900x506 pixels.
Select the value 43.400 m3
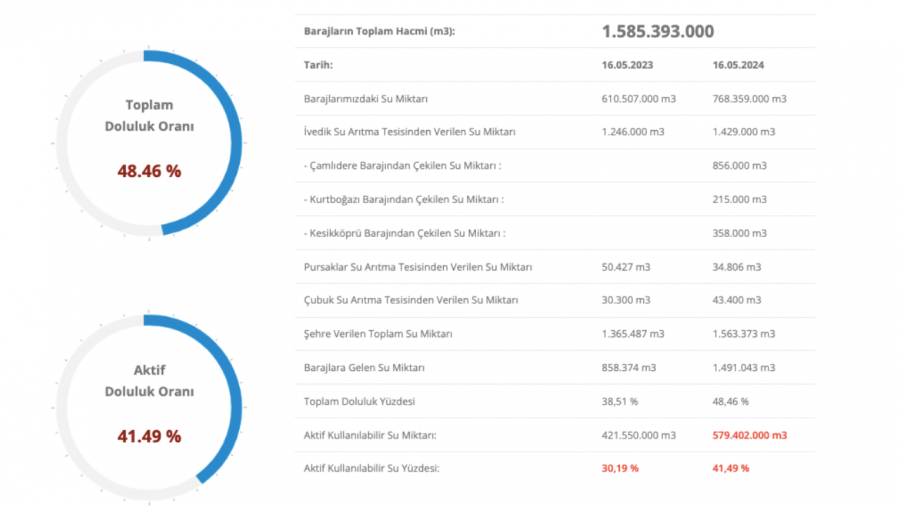click(x=737, y=300)
